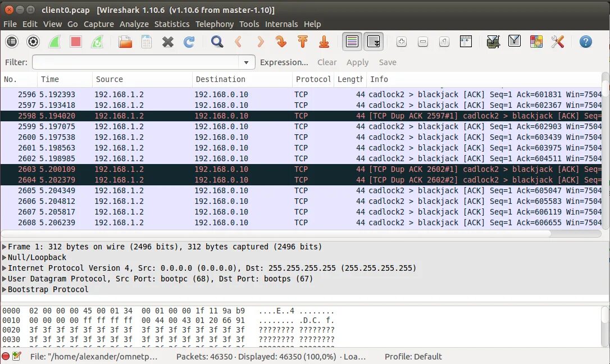This screenshot has width=610, height=364.
Task: Open the Analyze menu
Action: coord(134,24)
